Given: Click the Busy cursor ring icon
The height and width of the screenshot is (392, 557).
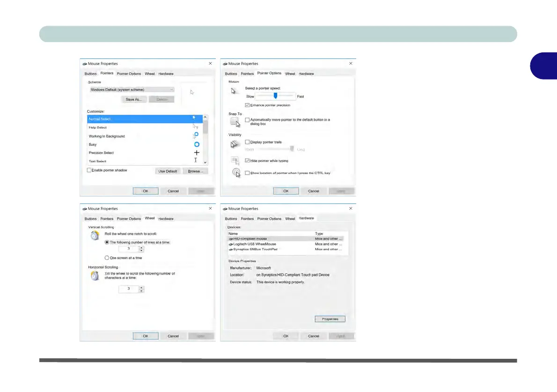Looking at the screenshot, I should (197, 145).
